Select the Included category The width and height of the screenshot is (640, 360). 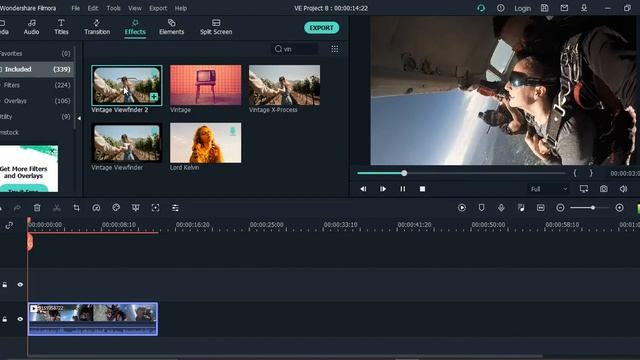36,69
